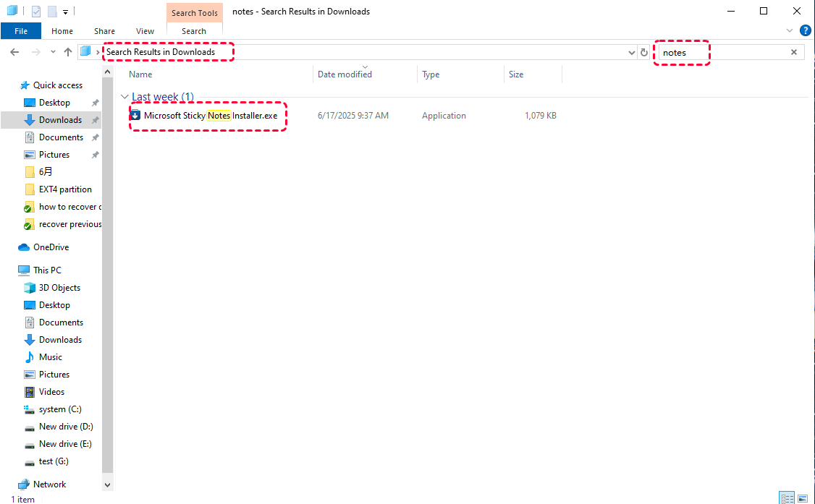Click the Properties icon in Quick Access Toolbar
The image size is (815, 504).
(36, 11)
